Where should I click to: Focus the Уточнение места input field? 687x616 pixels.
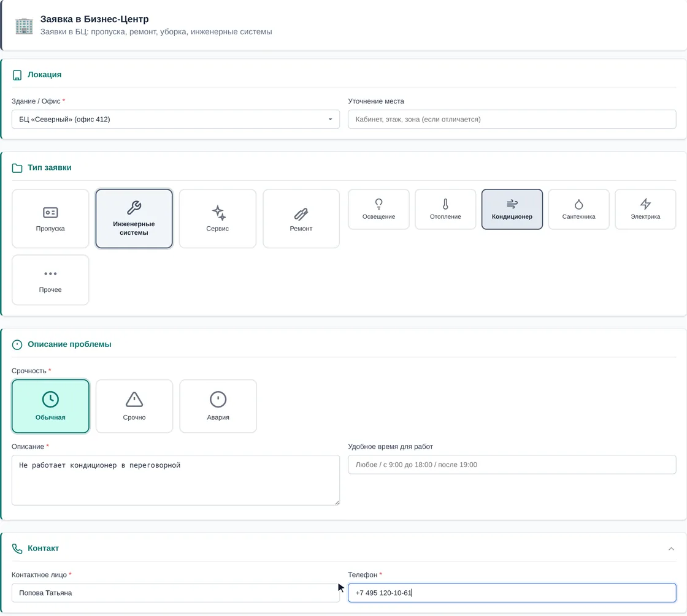click(512, 119)
